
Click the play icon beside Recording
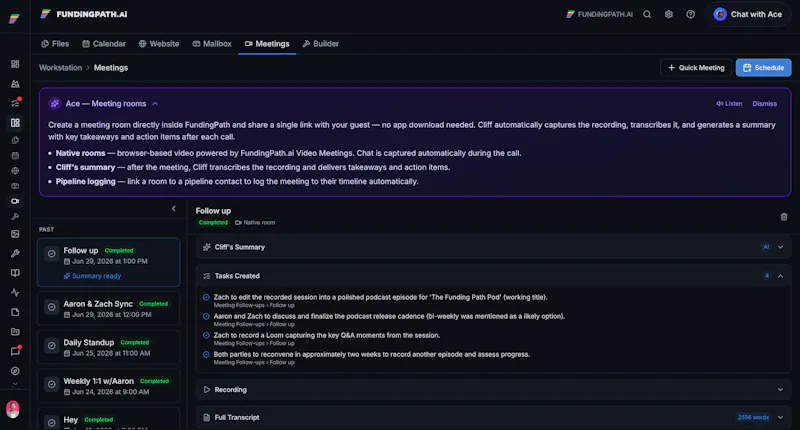pos(207,390)
